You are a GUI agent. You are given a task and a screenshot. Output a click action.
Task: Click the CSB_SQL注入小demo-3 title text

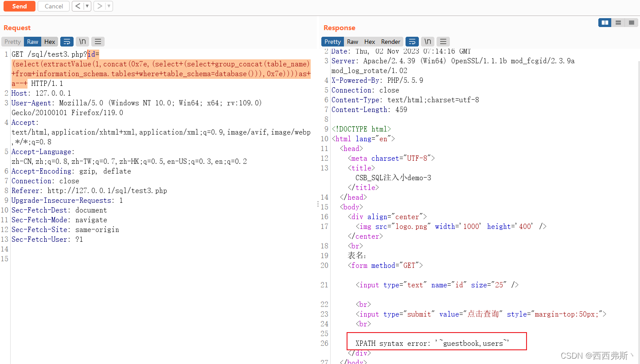pyautogui.click(x=393, y=178)
